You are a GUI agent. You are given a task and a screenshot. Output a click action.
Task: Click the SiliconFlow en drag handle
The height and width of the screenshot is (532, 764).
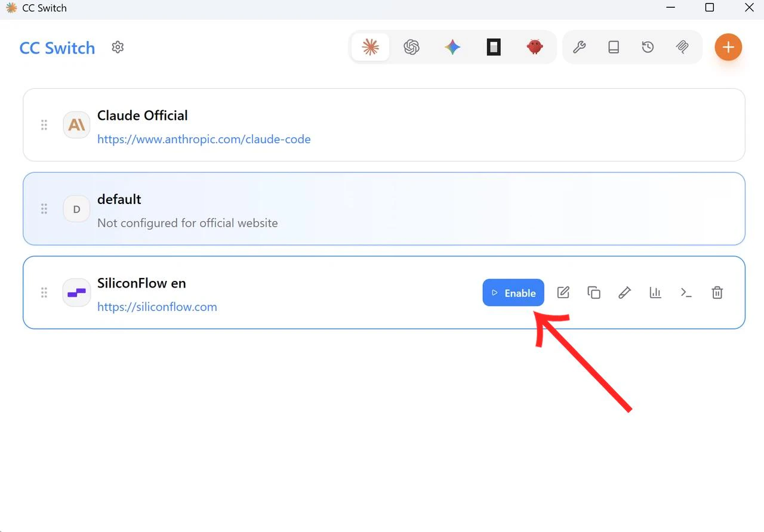click(44, 292)
